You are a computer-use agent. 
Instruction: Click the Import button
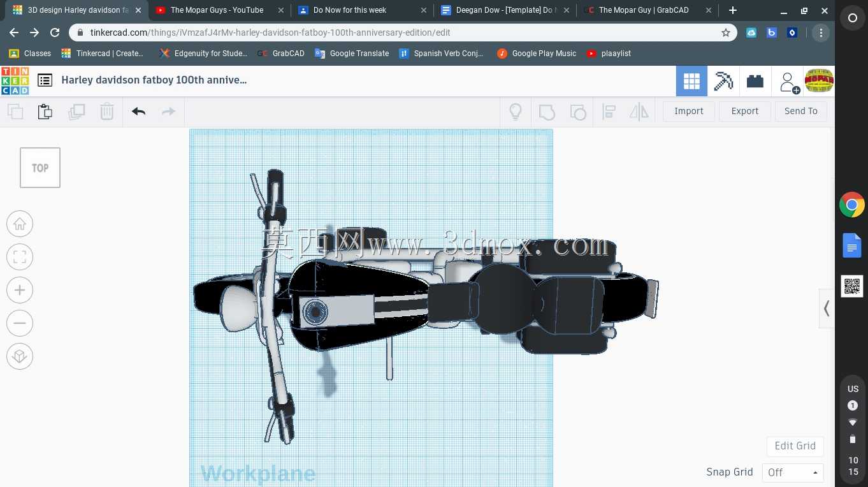pyautogui.click(x=689, y=111)
